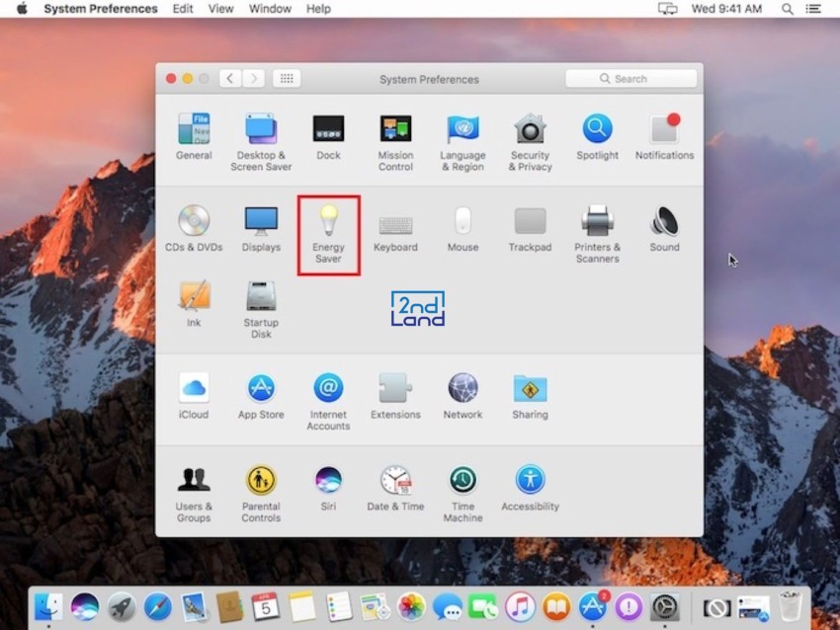Open Network preferences

[x=462, y=396]
